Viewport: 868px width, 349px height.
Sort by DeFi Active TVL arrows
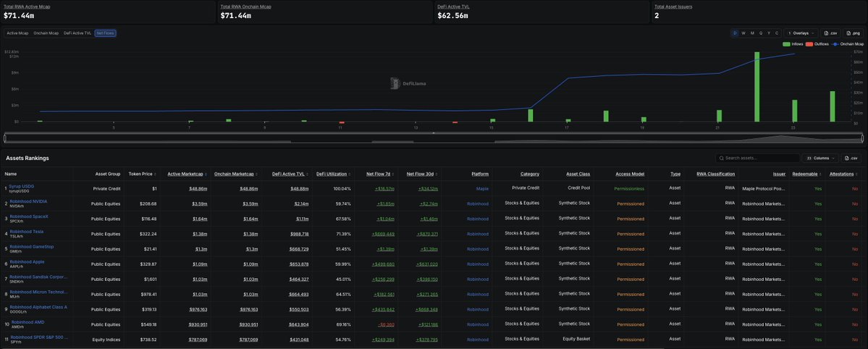308,174
